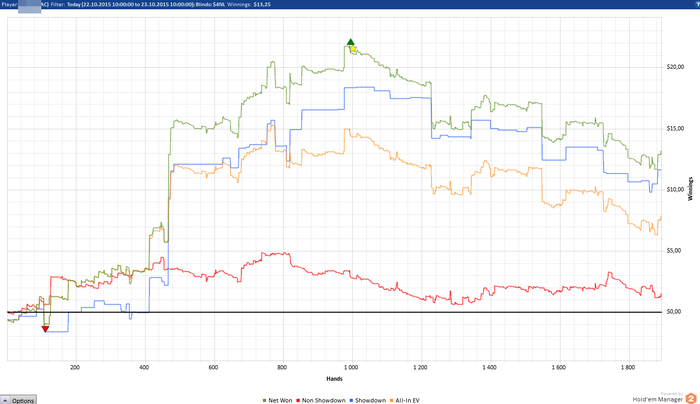The image size is (700, 404).
Task: Click the $10,00 y-axis label
Action: click(x=675, y=189)
